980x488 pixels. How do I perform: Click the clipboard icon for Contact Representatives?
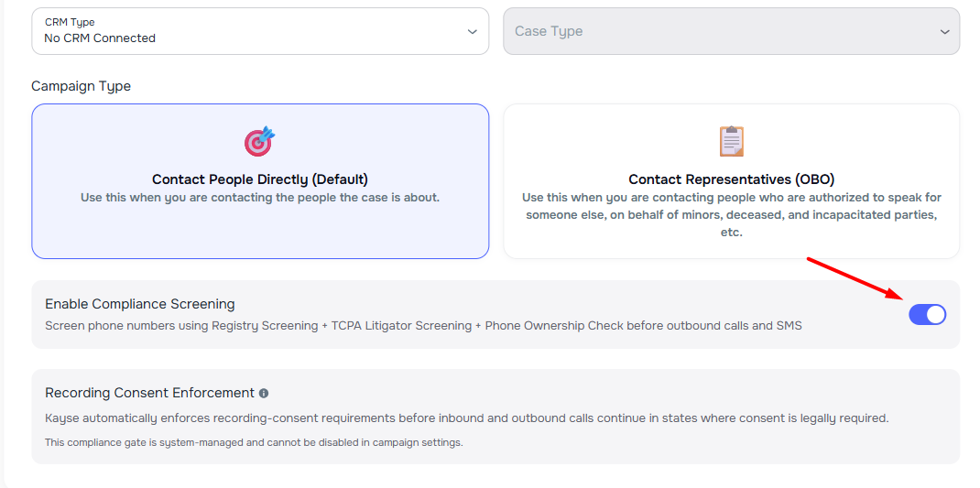[731, 141]
